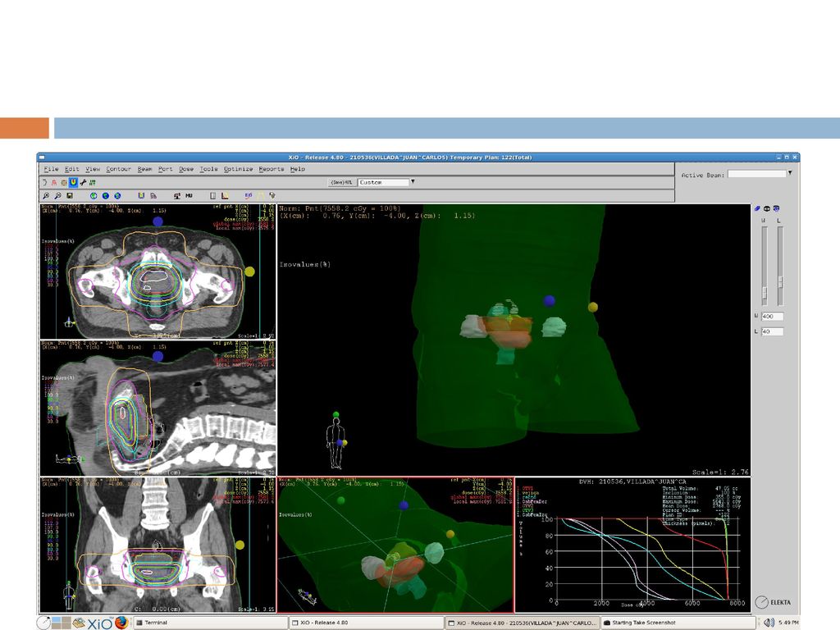840x630 pixels.
Task: Open the Optimize menu
Action: point(239,169)
